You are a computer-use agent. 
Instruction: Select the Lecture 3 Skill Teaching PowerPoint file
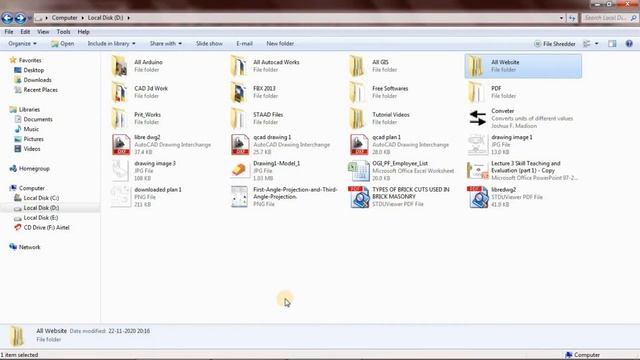click(524, 171)
